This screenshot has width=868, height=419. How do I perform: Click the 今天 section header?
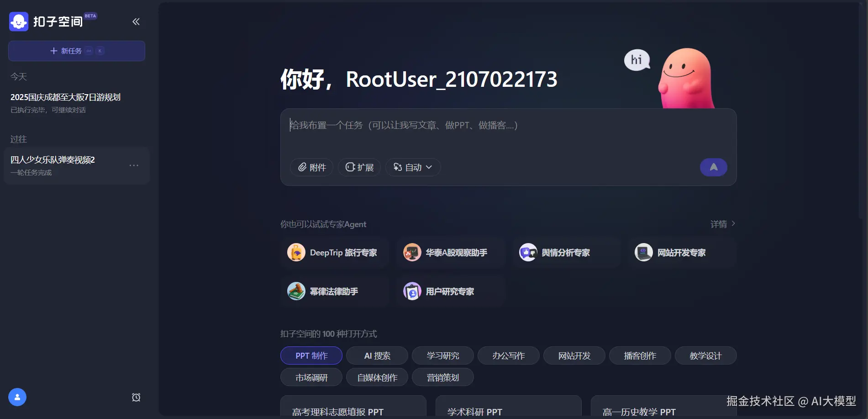tap(19, 76)
